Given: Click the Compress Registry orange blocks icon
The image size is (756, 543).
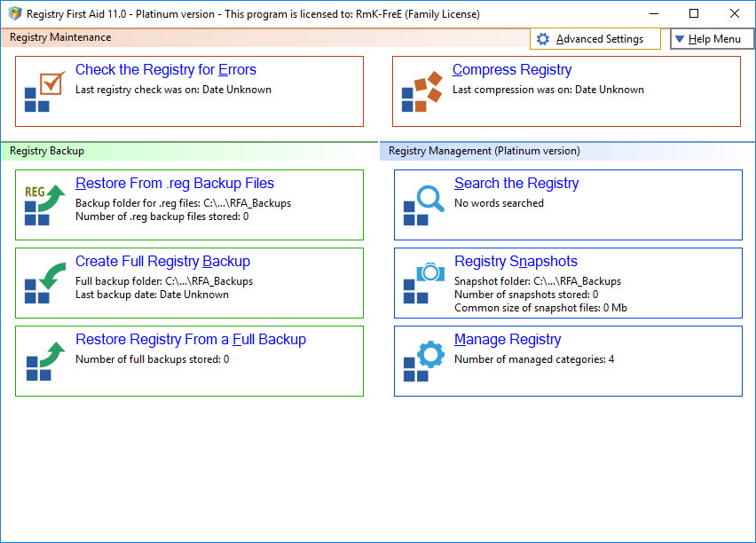Looking at the screenshot, I should 421,91.
